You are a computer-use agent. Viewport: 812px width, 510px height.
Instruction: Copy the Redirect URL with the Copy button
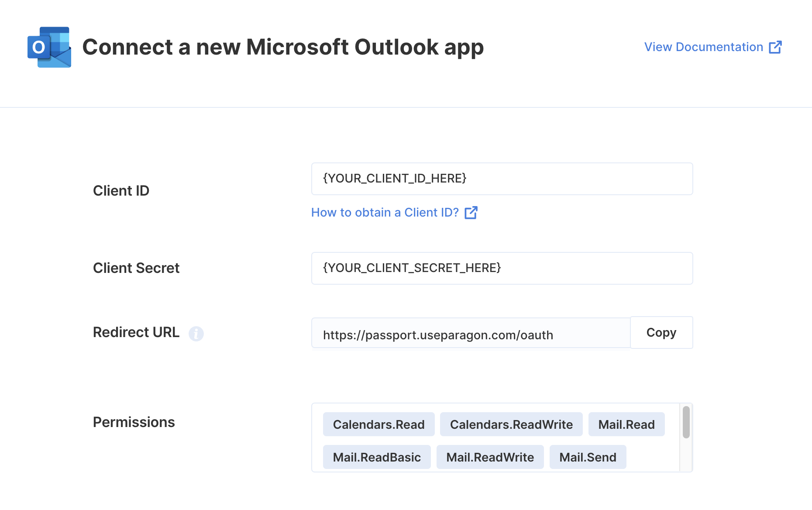click(661, 333)
